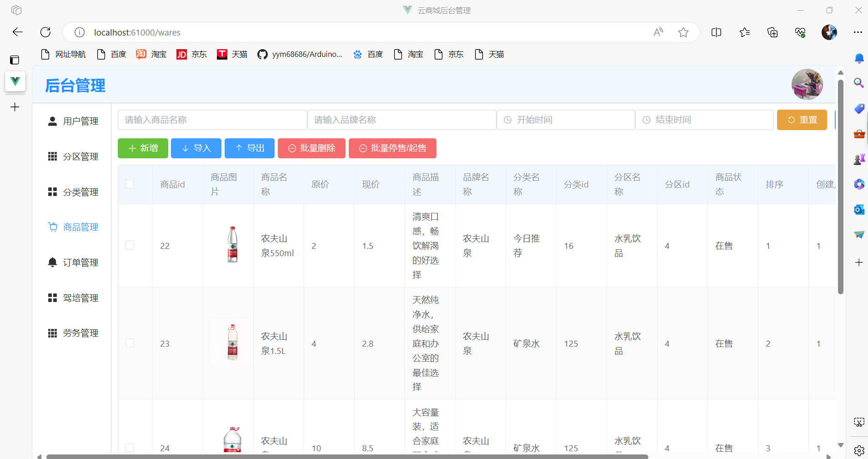This screenshot has width=868, height=459.
Task: Check the row for product id 24
Action: click(130, 448)
